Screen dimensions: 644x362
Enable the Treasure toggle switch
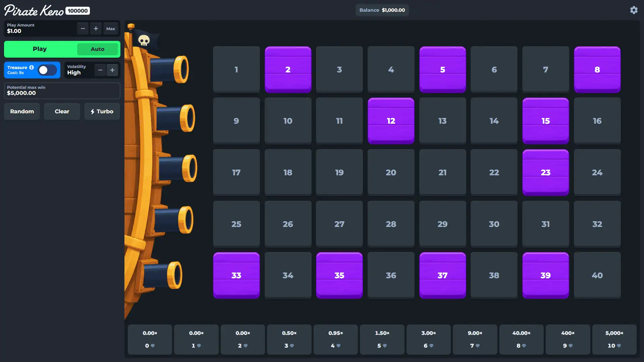click(47, 70)
